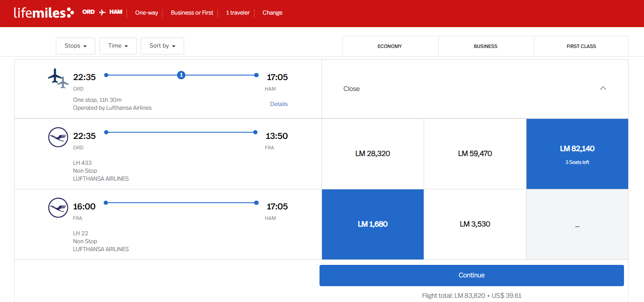The height and width of the screenshot is (302, 644).
Task: Collapse fares using the up chevron
Action: (x=603, y=88)
